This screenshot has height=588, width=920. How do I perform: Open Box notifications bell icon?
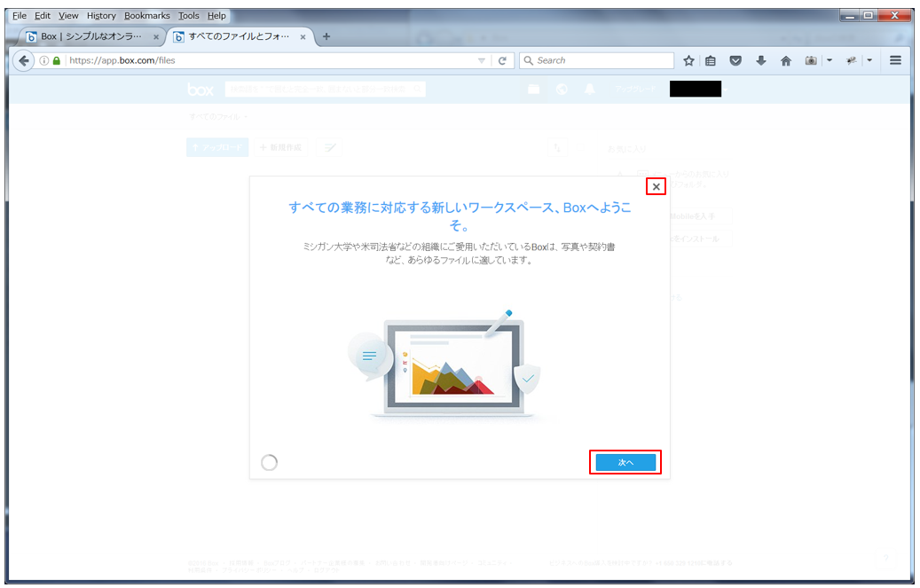click(590, 90)
